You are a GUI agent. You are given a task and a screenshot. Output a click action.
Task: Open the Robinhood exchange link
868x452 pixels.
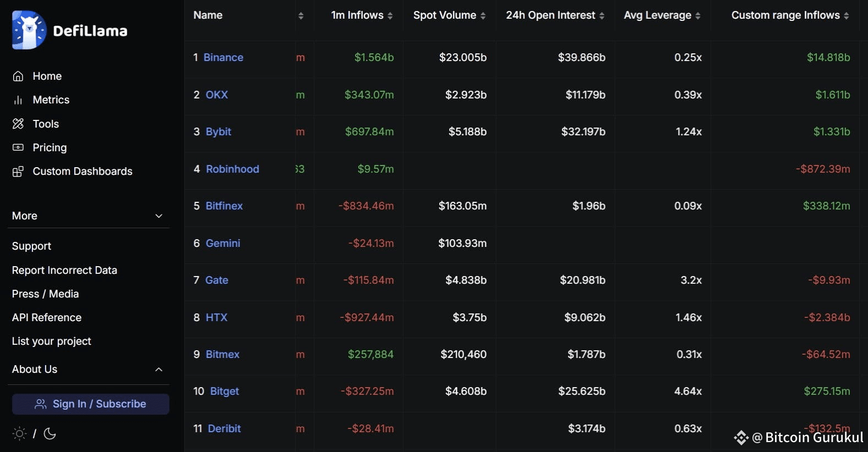click(232, 169)
